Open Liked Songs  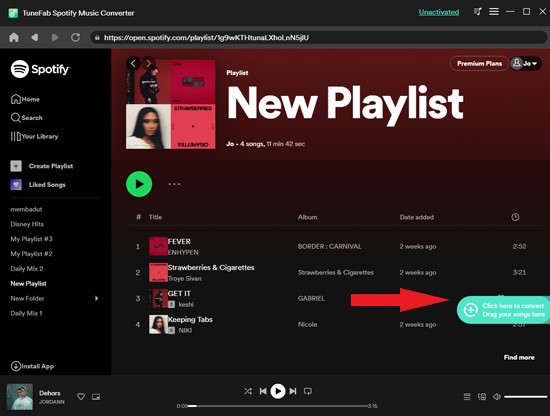38,184
